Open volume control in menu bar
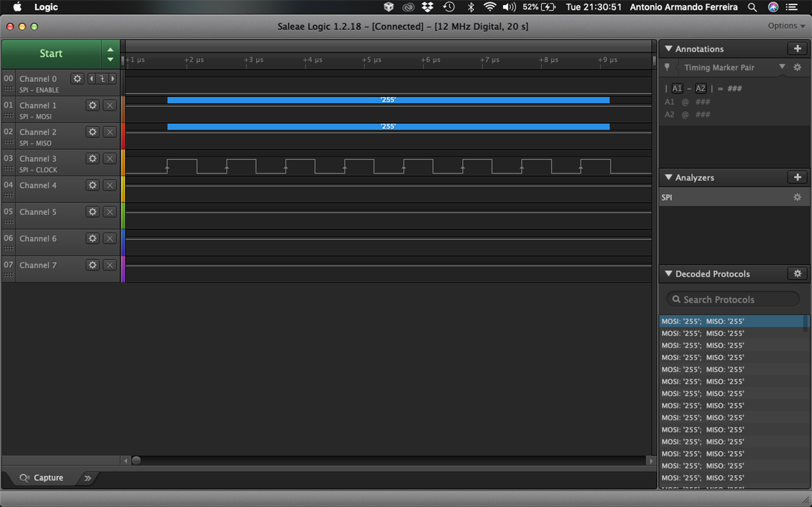Viewport: 812px width, 507px height. 509,7
